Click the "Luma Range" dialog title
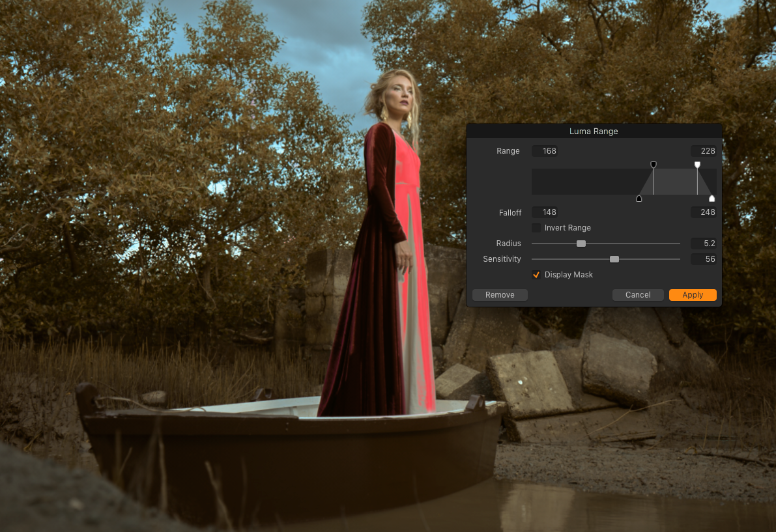This screenshot has width=776, height=532. pyautogui.click(x=594, y=131)
